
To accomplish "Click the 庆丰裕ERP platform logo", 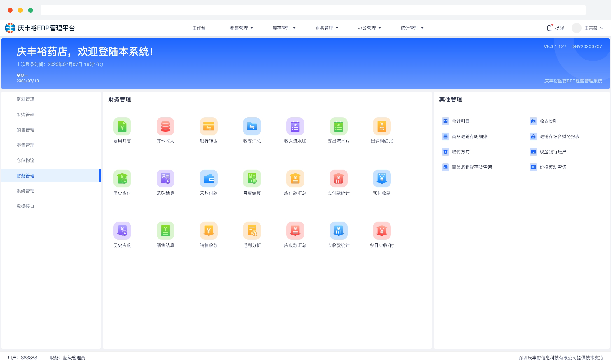I will click(10, 28).
